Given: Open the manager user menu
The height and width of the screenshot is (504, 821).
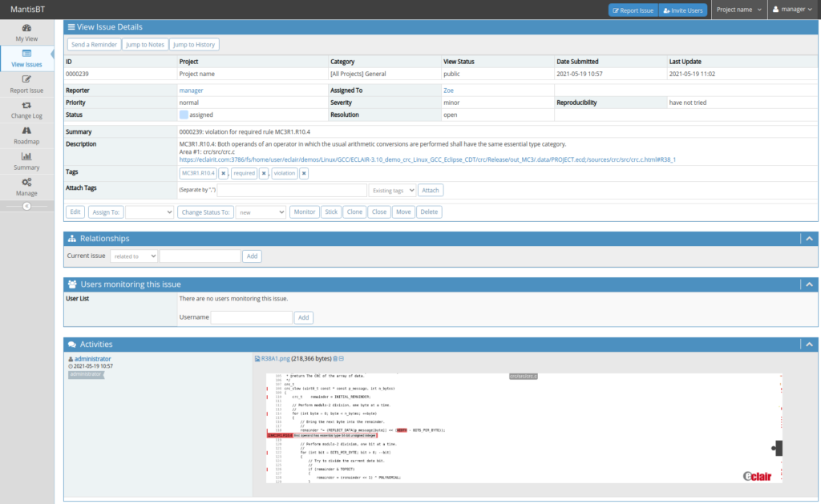Looking at the screenshot, I should tap(793, 10).
